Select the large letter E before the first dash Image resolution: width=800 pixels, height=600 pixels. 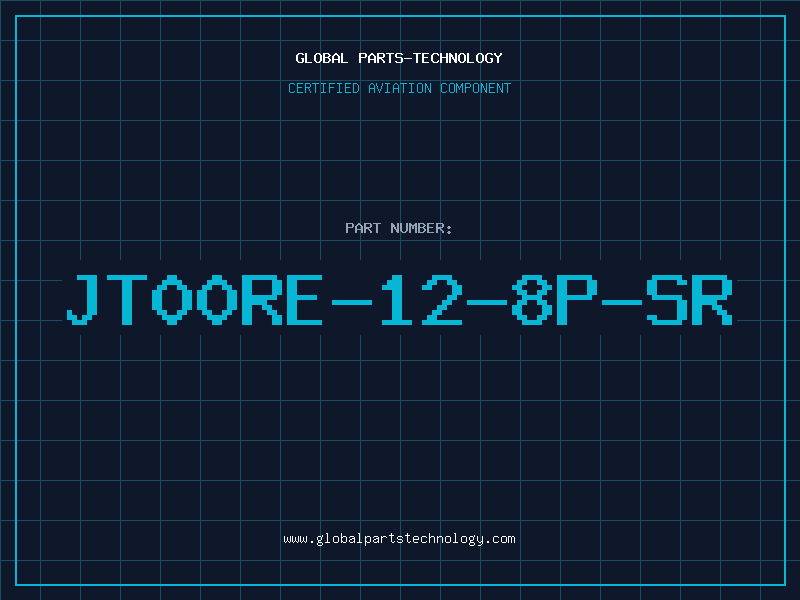pos(305,300)
